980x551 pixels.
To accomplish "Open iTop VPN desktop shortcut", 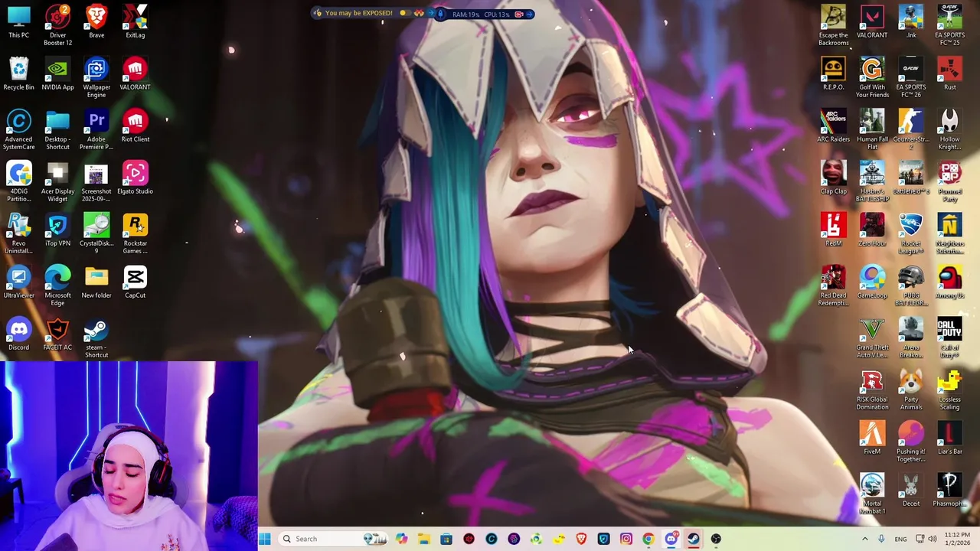I will [57, 230].
